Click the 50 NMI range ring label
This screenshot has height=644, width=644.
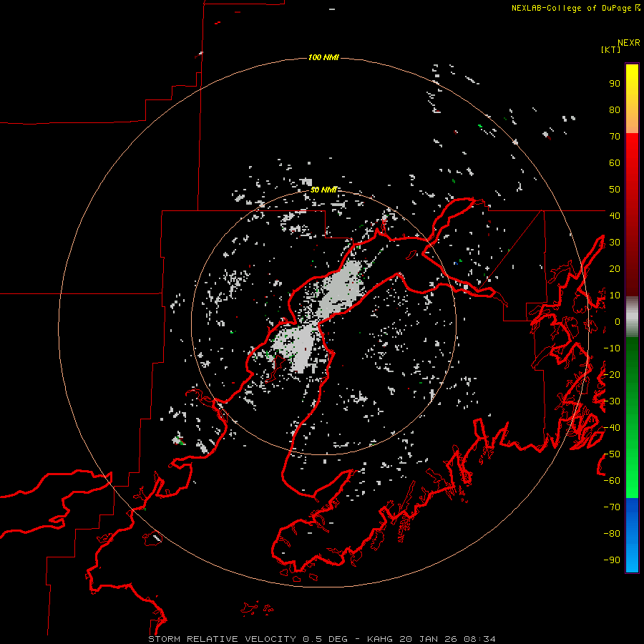(323, 190)
